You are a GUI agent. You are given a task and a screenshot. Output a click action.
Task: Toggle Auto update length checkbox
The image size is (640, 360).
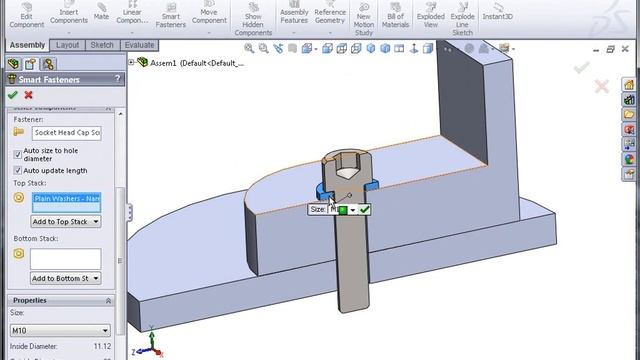(18, 171)
